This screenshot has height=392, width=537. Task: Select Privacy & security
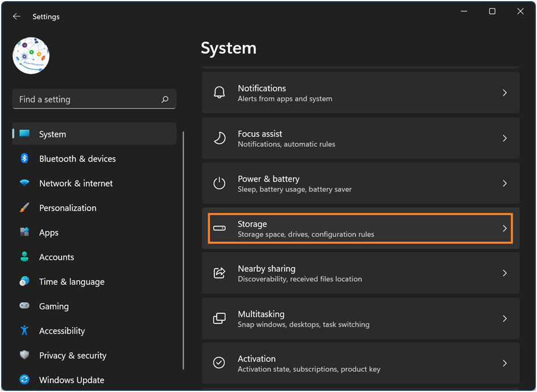(x=94, y=356)
